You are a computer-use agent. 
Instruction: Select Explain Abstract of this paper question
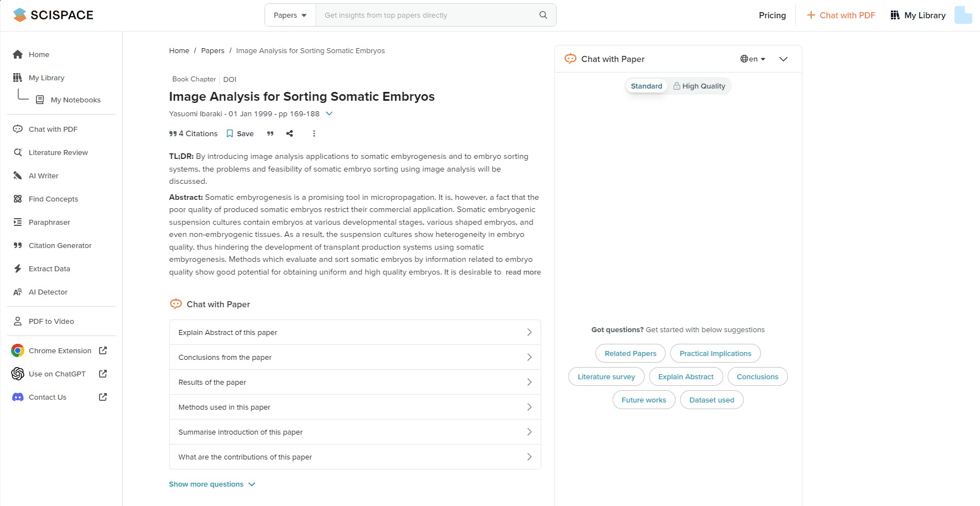(355, 332)
